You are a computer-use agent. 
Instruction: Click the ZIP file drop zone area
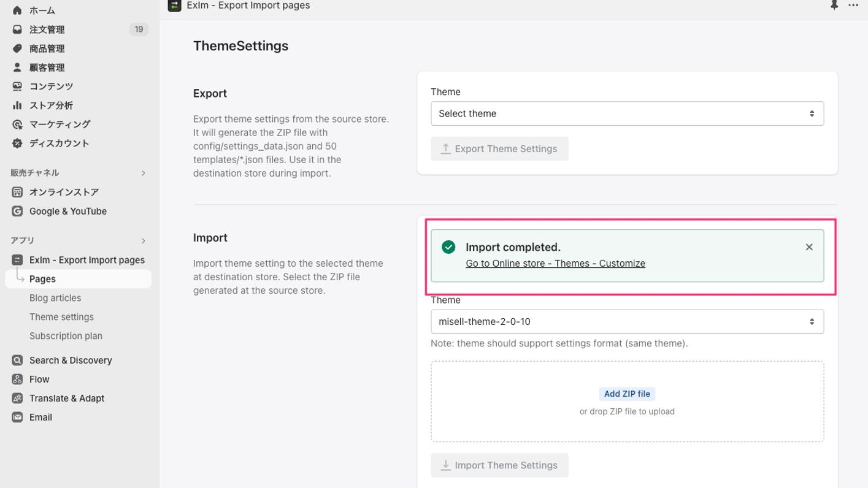pyautogui.click(x=627, y=402)
